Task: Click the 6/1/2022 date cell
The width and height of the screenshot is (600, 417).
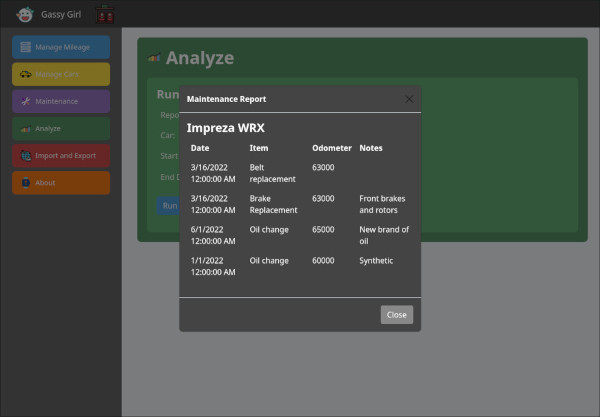Action: (213, 235)
